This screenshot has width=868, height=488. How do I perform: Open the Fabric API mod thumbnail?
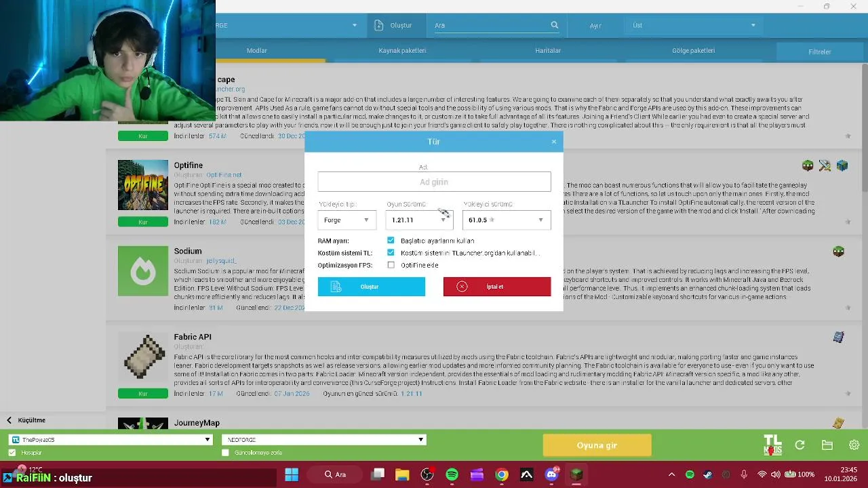pos(143,357)
